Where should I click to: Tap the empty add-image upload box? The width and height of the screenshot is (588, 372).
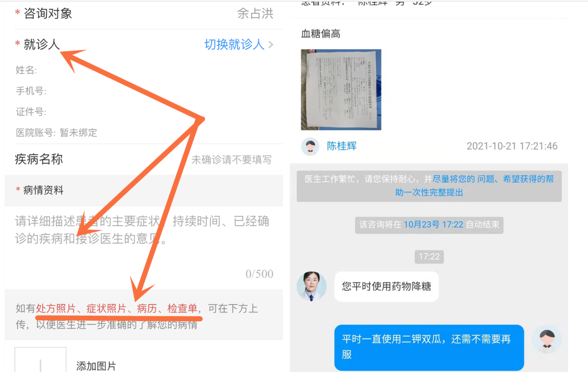pos(40,360)
